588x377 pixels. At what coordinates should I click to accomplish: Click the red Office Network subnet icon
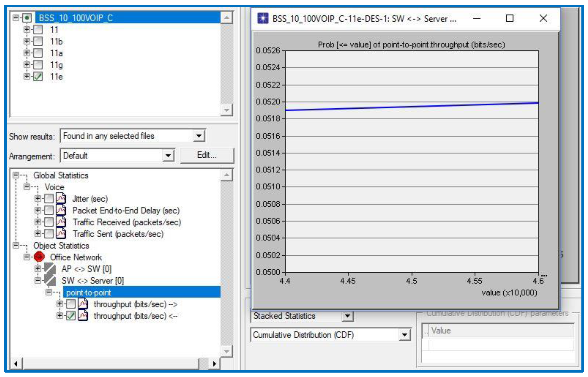coord(39,257)
